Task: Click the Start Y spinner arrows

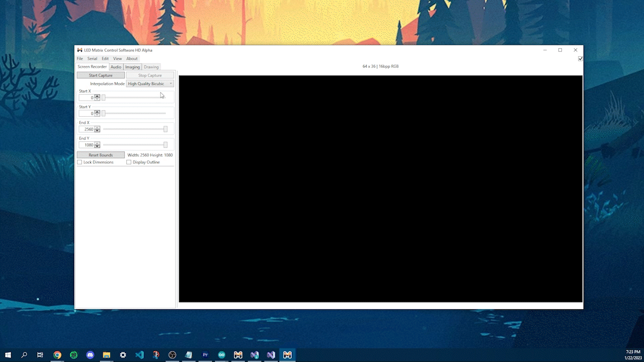Action: 97,113
